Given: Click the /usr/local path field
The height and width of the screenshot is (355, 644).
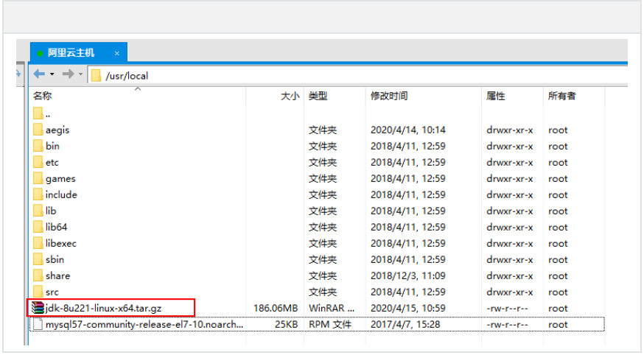Looking at the screenshot, I should 357,76.
